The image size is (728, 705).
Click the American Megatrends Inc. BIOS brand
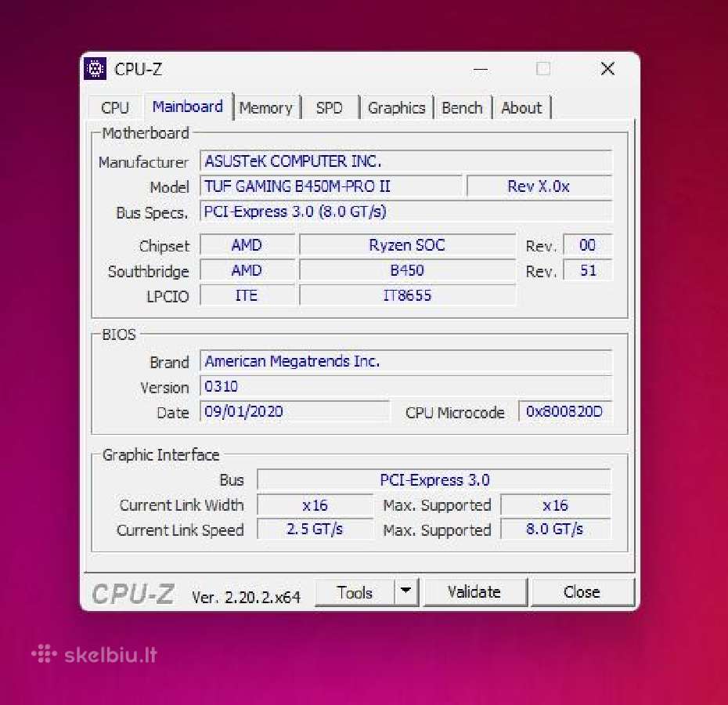405,361
